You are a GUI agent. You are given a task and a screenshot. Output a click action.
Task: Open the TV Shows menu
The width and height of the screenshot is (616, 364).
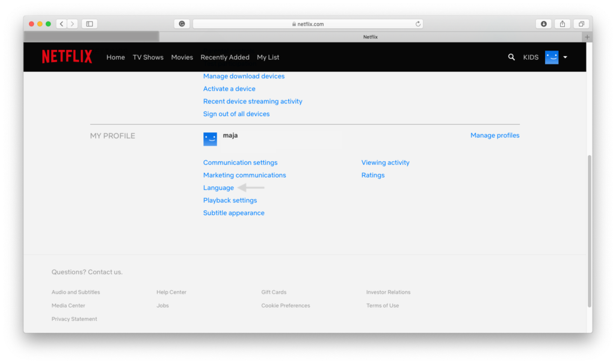[x=148, y=57]
